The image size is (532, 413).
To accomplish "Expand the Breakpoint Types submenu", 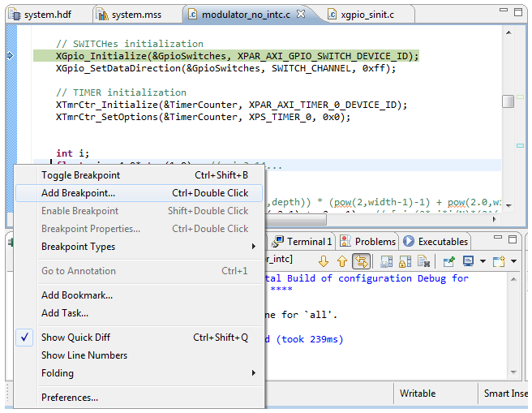I will (x=139, y=247).
